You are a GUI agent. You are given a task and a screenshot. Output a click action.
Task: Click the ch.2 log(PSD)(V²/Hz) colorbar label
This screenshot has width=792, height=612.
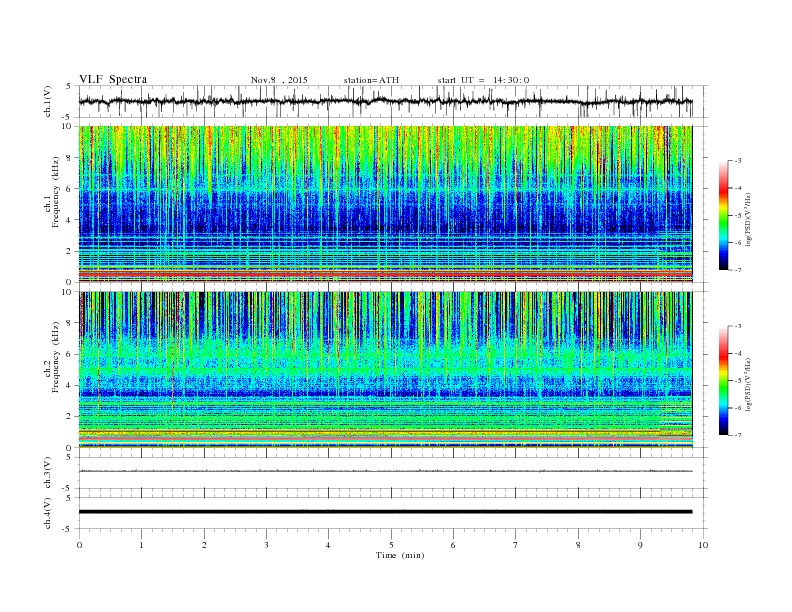(x=749, y=384)
